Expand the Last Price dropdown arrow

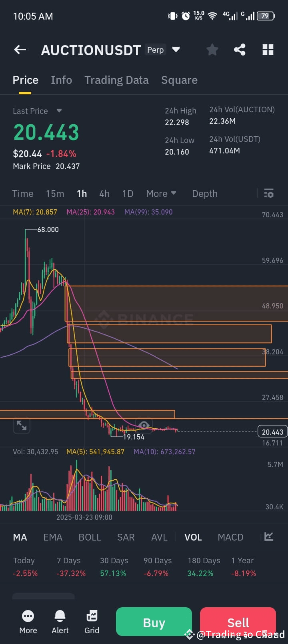(x=59, y=111)
